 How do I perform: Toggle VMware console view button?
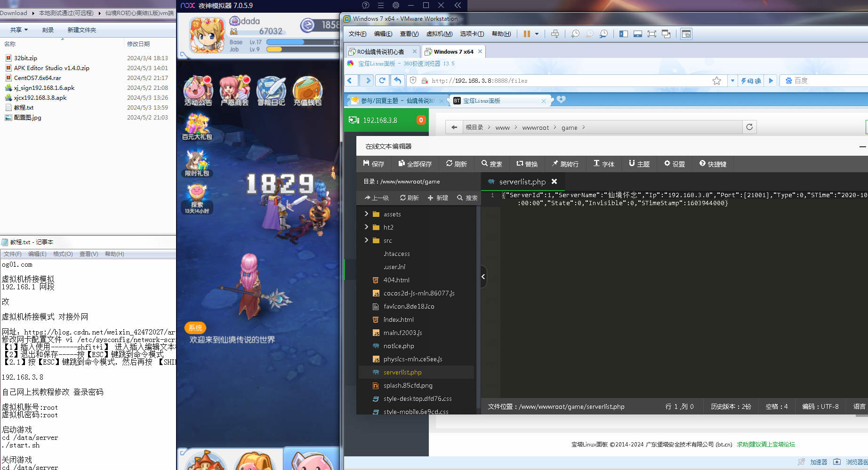tap(686, 34)
